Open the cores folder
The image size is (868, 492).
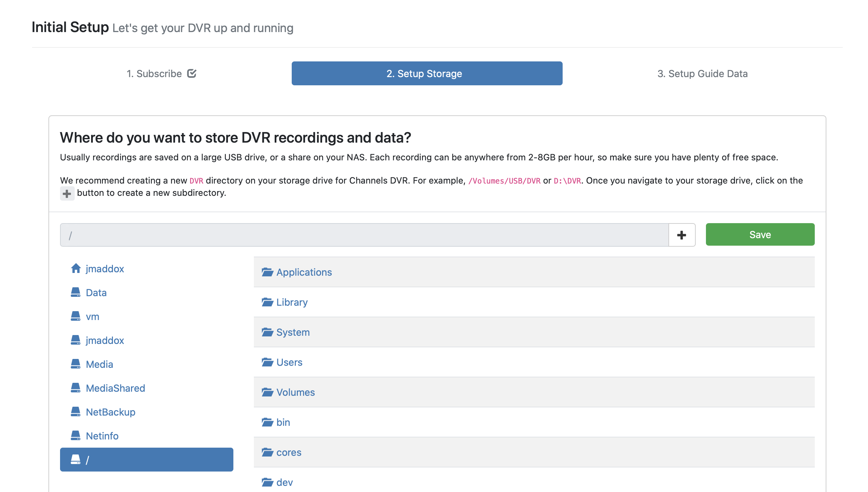289,452
